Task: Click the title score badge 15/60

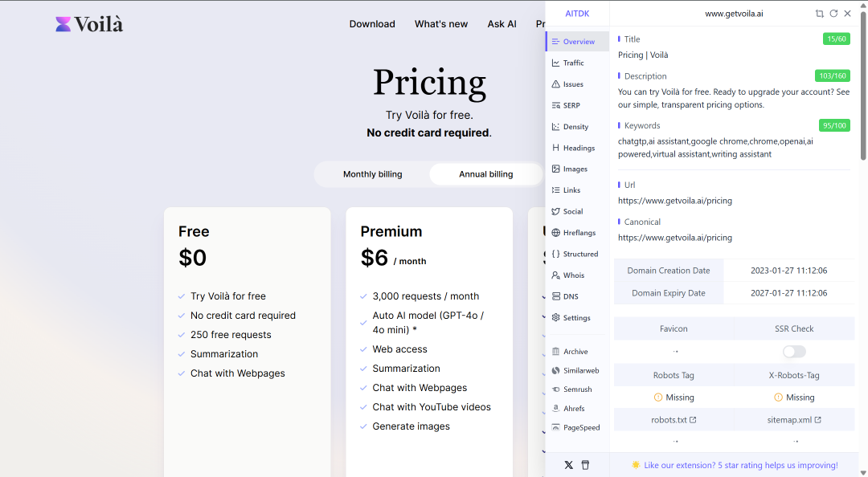Action: pos(837,39)
